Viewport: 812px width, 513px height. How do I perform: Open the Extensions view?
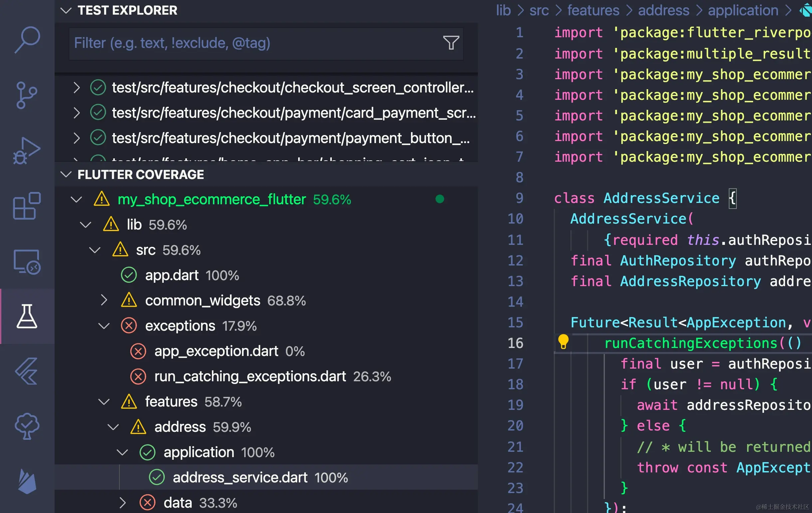[27, 206]
